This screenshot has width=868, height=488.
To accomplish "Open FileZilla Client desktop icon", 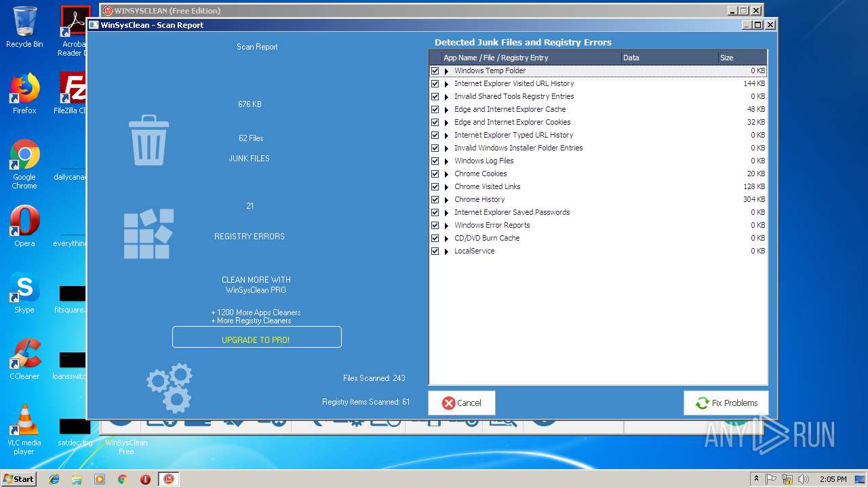I will [x=72, y=94].
